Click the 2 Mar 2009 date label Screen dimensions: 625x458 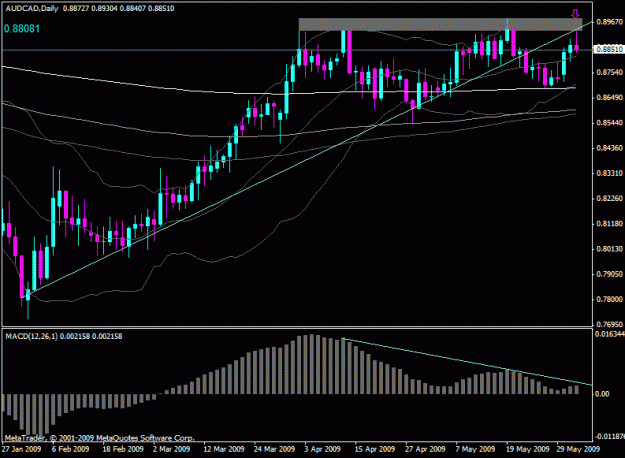pyautogui.click(x=171, y=449)
